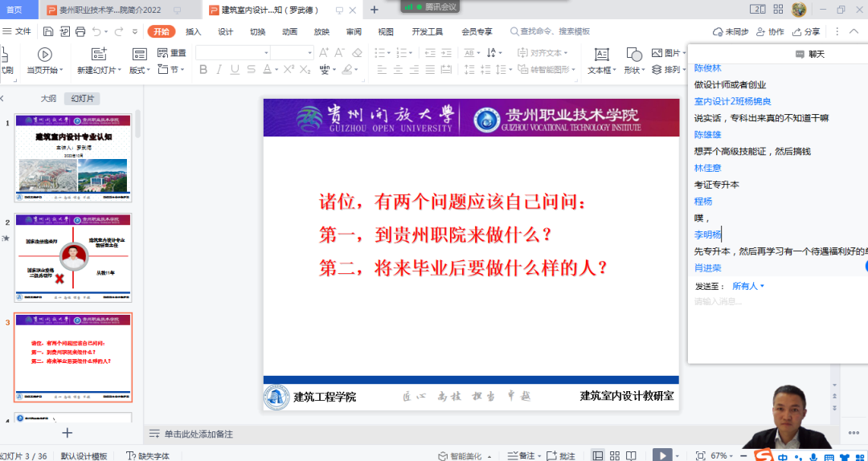The image size is (868, 461).
Task: Toggle Bold formatting
Action: coord(203,70)
